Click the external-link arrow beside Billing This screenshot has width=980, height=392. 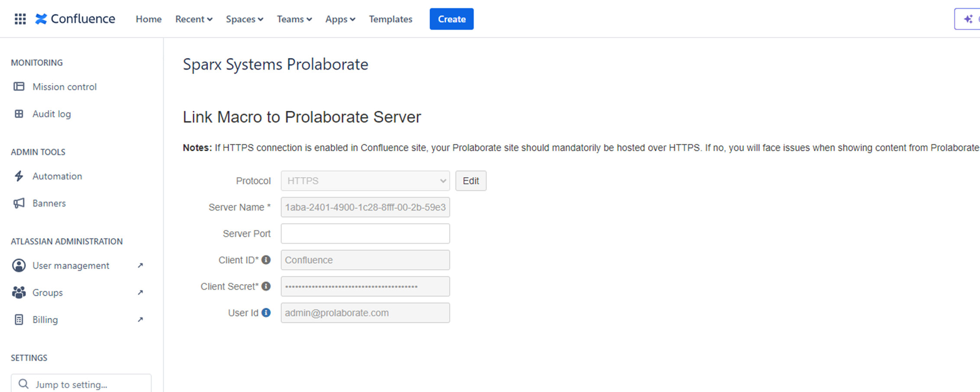(x=140, y=320)
